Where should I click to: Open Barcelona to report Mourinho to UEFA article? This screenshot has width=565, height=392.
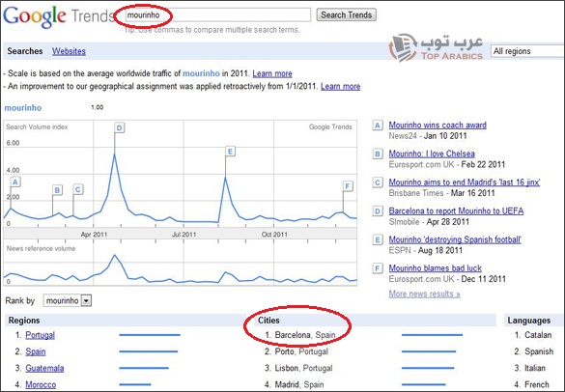click(456, 210)
